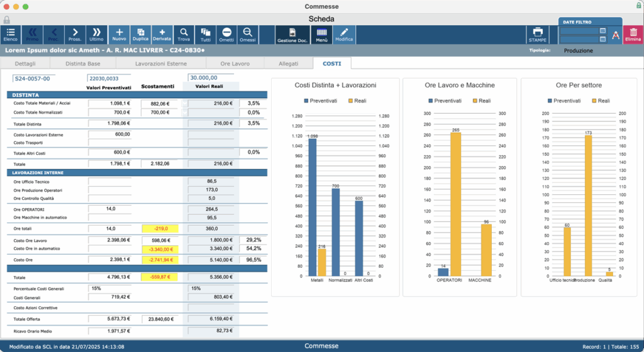644x352 pixels.
Task: Switch to the Distinta Base tab
Action: coord(83,63)
